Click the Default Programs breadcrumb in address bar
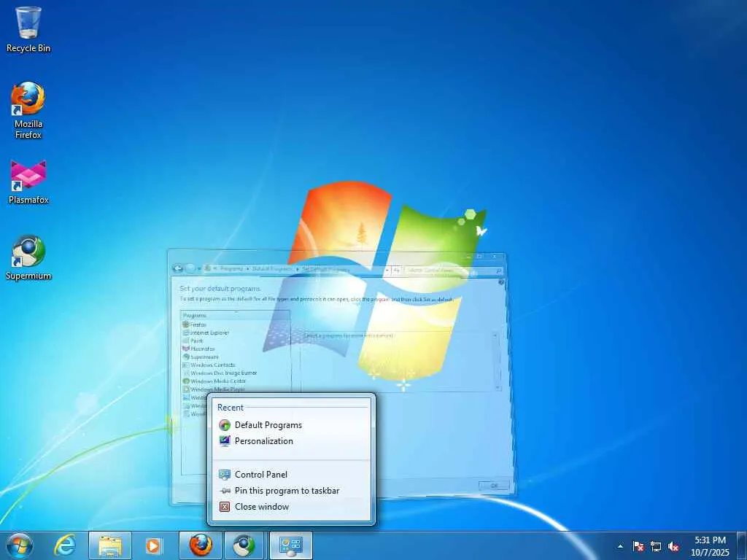 tap(272, 269)
